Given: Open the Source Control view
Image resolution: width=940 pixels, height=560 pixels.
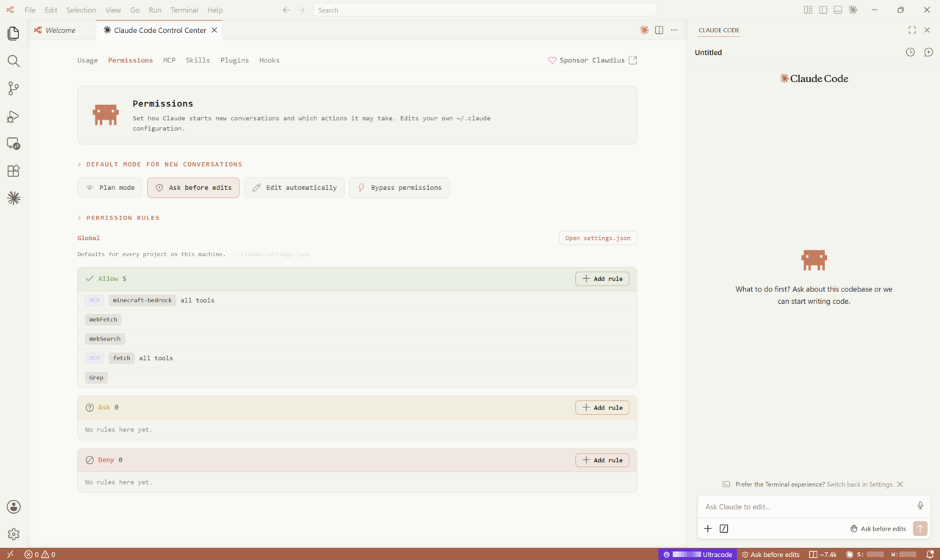Looking at the screenshot, I should (13, 89).
